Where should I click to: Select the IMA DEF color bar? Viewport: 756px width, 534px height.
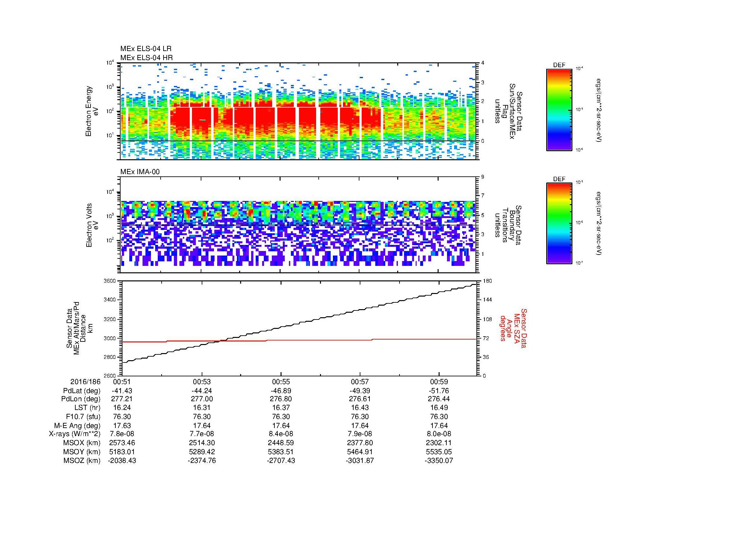coord(559,224)
